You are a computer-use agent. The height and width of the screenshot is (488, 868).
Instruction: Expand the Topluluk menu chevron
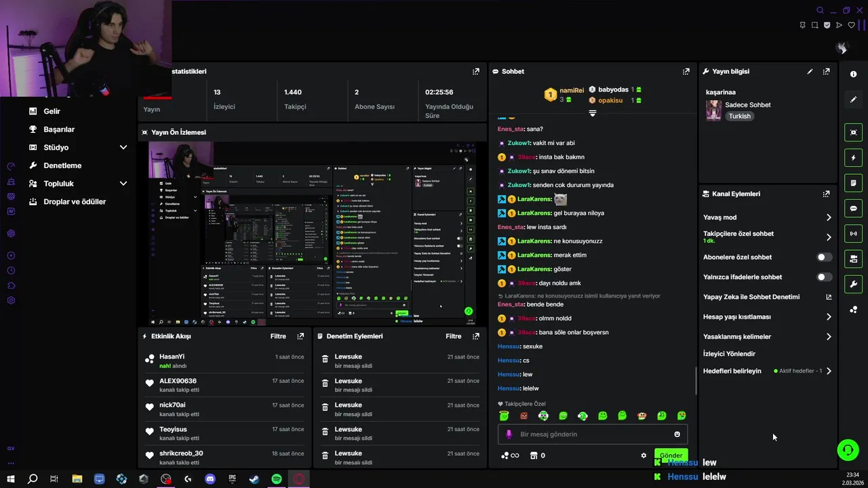click(x=123, y=184)
